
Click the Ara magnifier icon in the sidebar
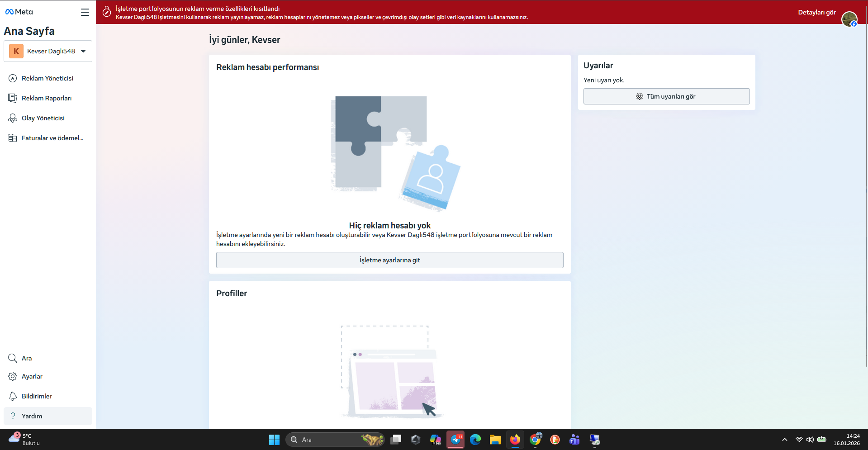click(x=13, y=358)
